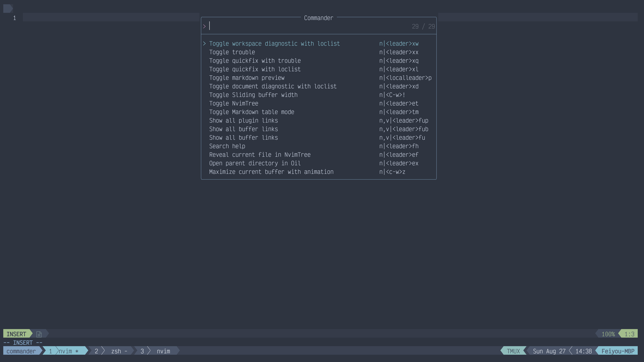The width and height of the screenshot is (644, 362).
Task: Select 'Maximize current buffer with animation'
Action: tap(319, 172)
